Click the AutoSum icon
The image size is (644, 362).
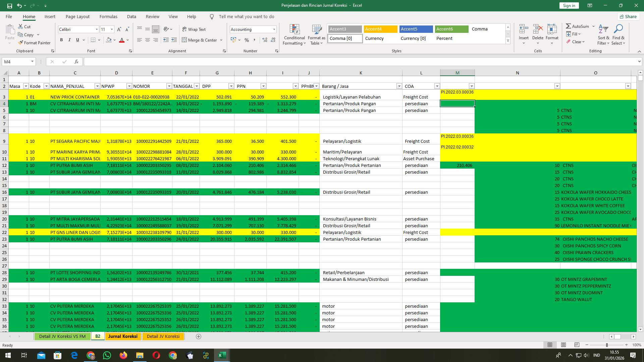click(x=569, y=26)
